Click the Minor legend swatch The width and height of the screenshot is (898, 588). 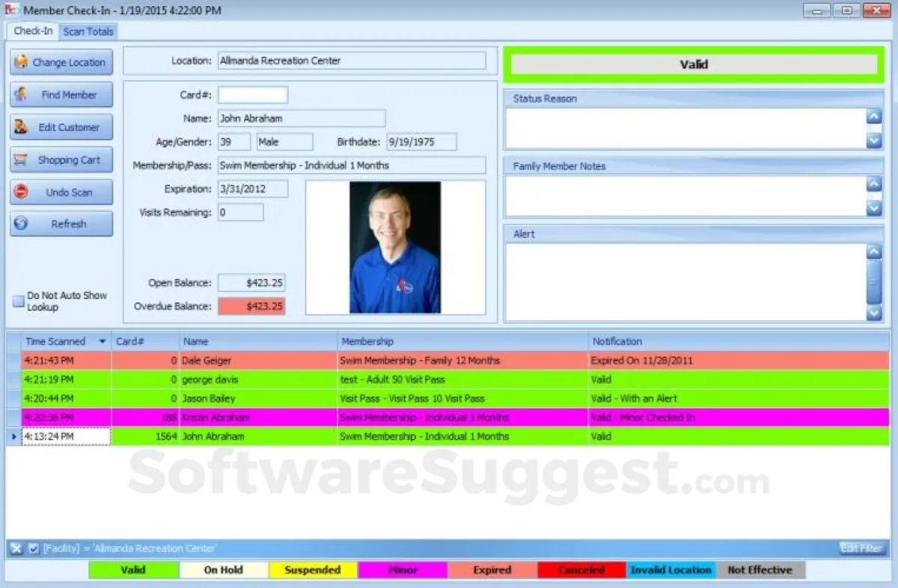[x=403, y=570]
